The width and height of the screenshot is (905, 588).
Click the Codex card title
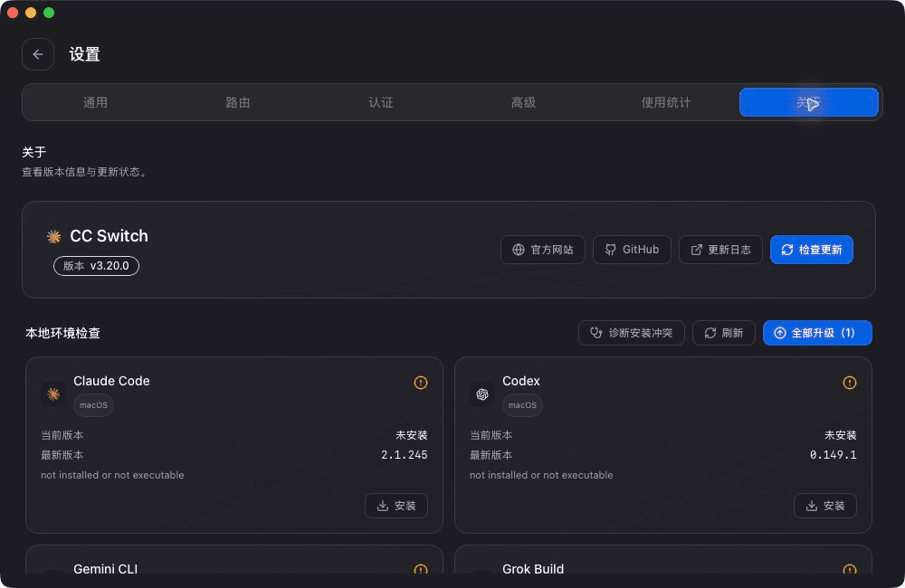(x=521, y=382)
